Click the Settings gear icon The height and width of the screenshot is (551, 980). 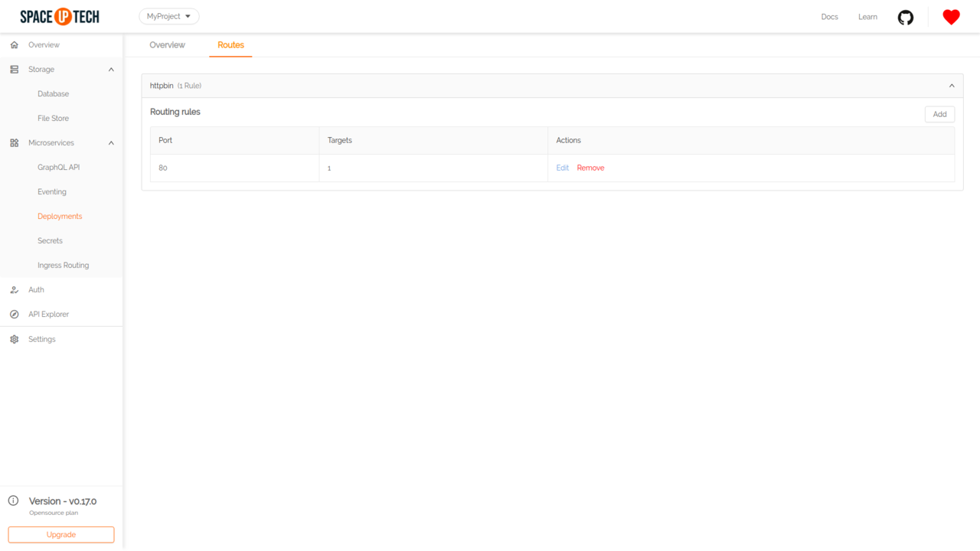point(14,339)
